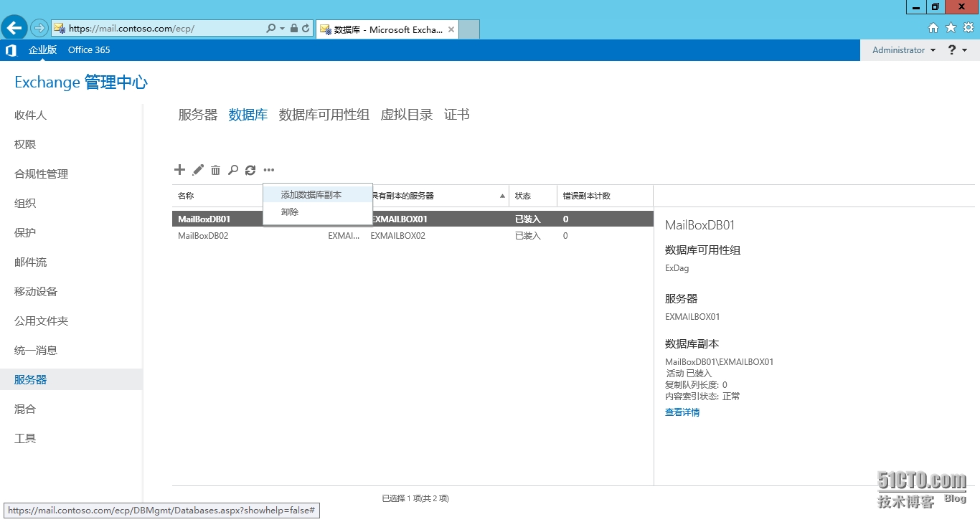
Task: Click the Office logo in top bar
Action: (10, 49)
